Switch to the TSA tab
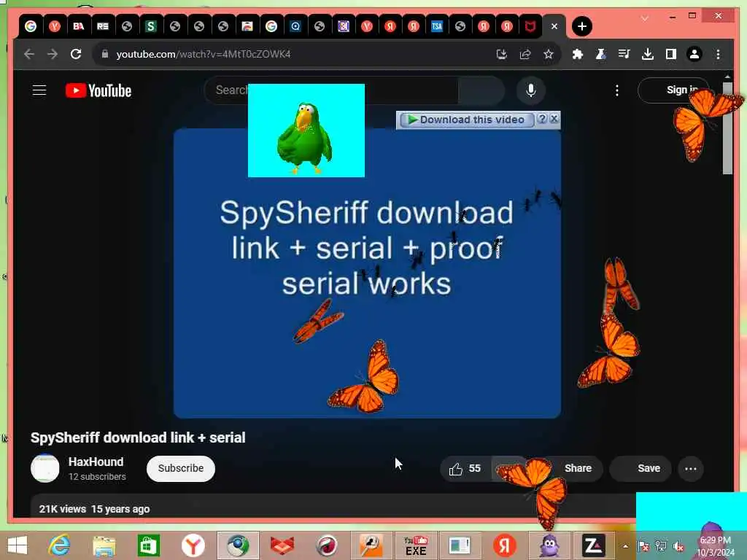This screenshot has height=560, width=747. [x=436, y=26]
